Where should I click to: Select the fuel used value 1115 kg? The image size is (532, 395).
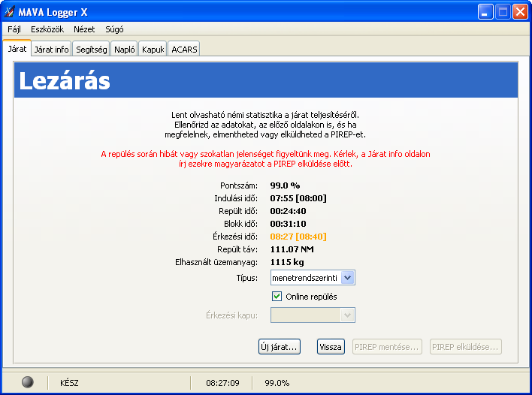coord(287,262)
